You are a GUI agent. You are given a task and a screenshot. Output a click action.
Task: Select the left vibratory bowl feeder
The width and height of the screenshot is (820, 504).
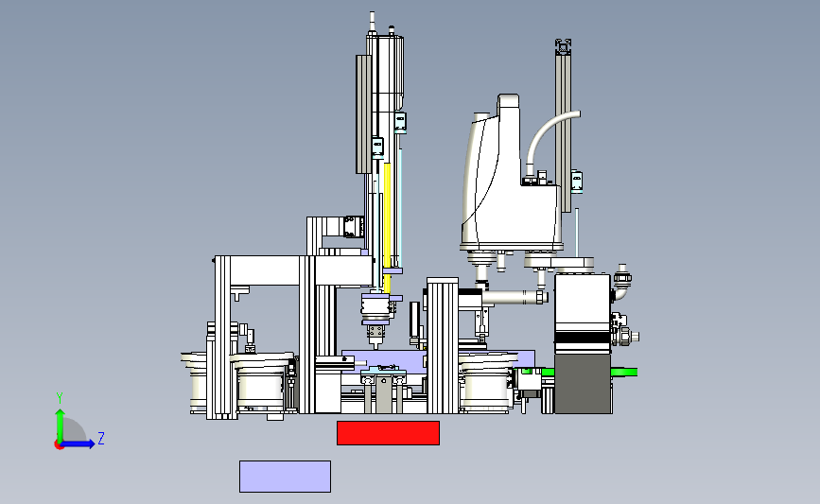[261, 384]
